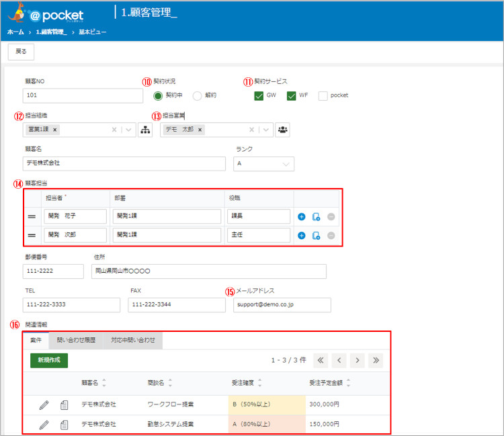
Task: Sort by 顧客名 column
Action: [x=104, y=383]
